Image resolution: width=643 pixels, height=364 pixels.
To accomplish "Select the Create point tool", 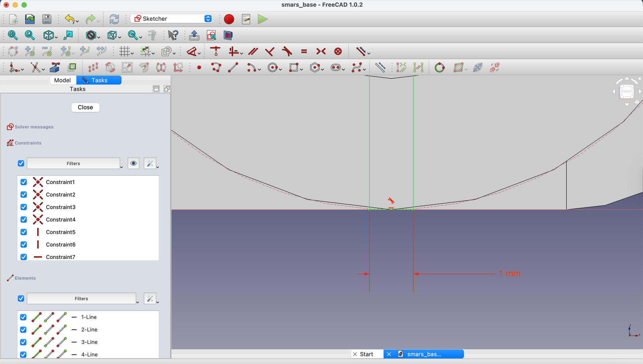I will [199, 68].
